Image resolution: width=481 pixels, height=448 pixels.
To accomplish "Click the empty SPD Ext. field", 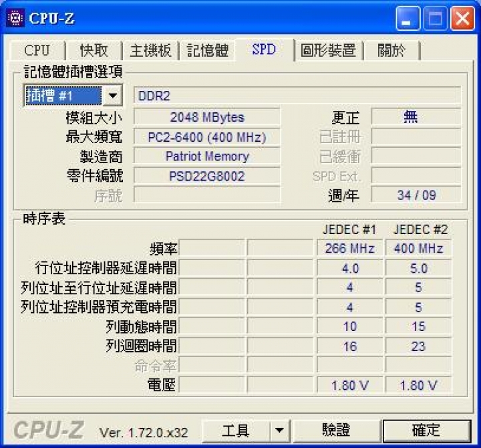I will [416, 176].
